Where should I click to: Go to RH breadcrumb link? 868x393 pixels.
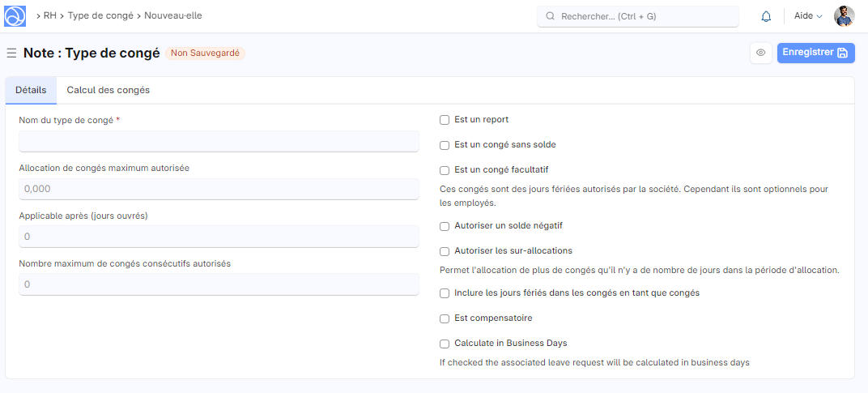49,15
